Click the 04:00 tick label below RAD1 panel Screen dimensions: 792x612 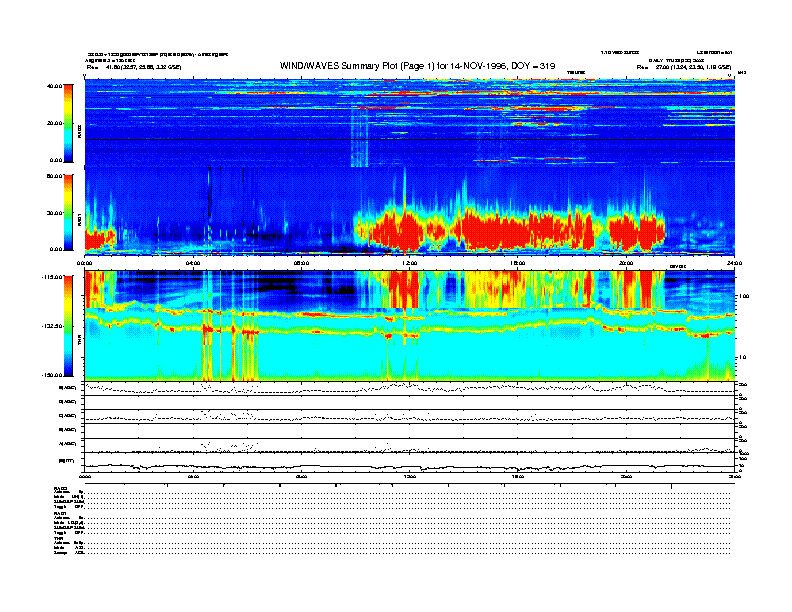193,263
